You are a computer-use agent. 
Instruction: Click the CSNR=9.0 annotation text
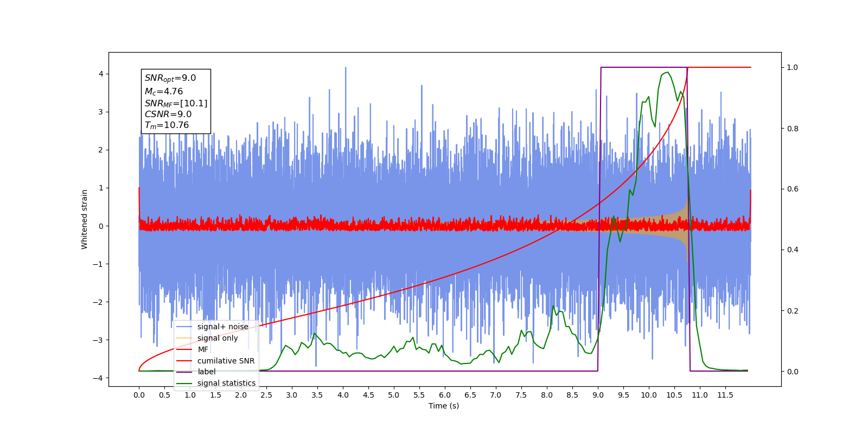(168, 114)
